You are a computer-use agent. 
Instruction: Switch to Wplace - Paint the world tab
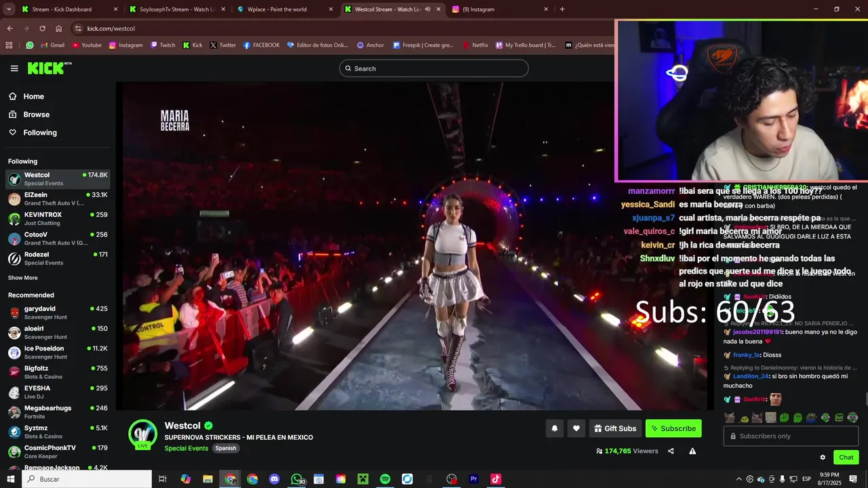pyautogui.click(x=285, y=9)
